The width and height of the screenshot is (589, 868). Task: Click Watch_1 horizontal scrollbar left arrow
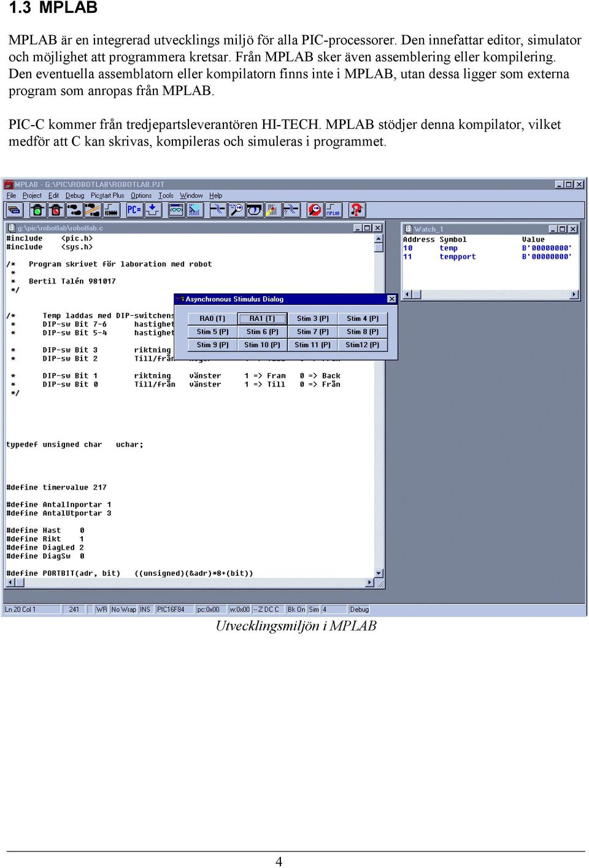tap(407, 294)
